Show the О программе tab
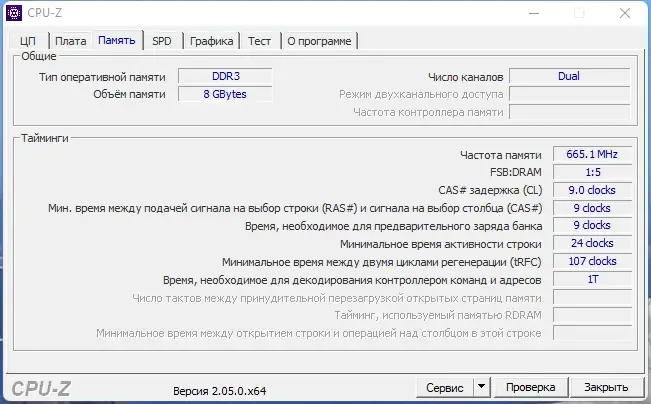This screenshot has height=404, width=651. point(319,41)
